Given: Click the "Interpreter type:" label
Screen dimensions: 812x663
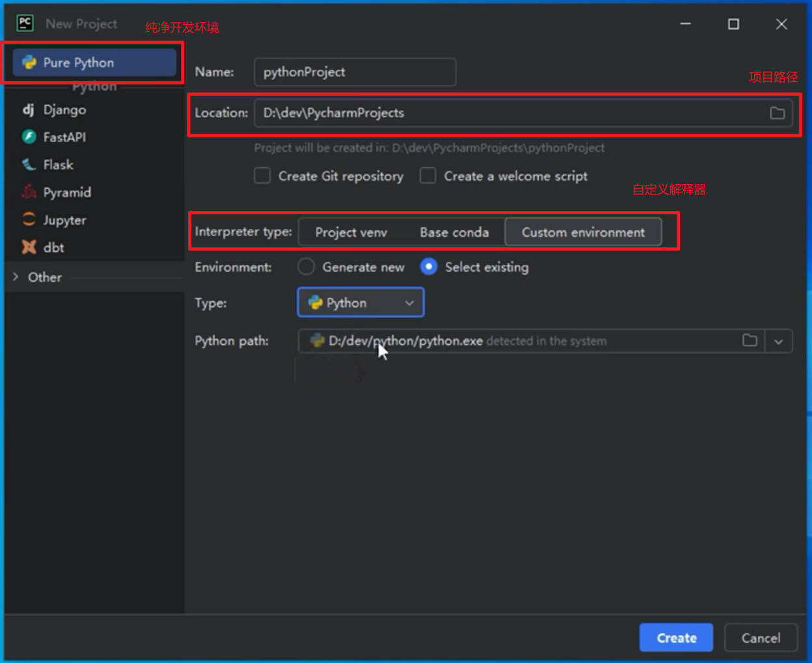Looking at the screenshot, I should 243,232.
